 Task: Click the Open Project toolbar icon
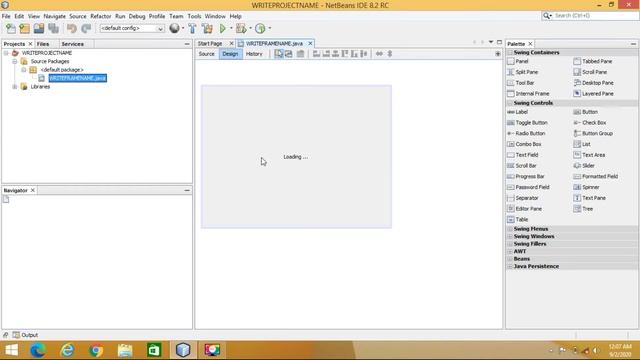(39, 28)
